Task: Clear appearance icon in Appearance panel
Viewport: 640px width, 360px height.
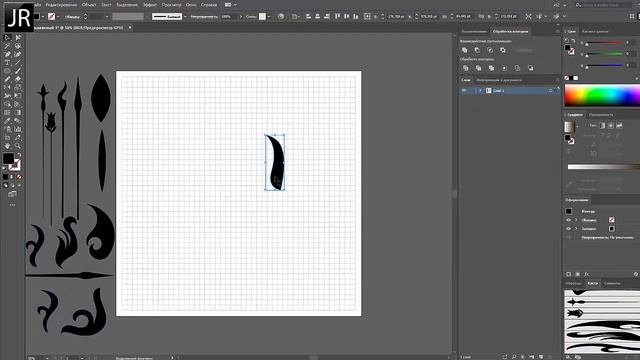Action: tap(636, 274)
